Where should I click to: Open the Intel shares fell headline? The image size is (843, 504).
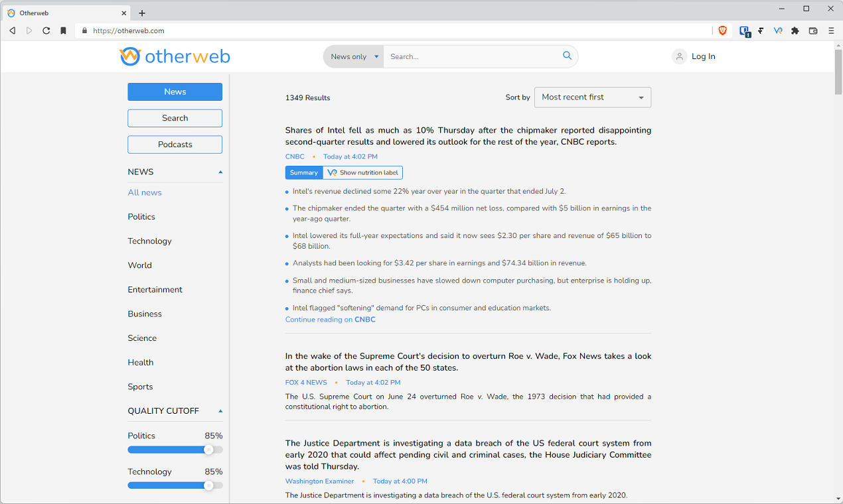[x=468, y=136]
